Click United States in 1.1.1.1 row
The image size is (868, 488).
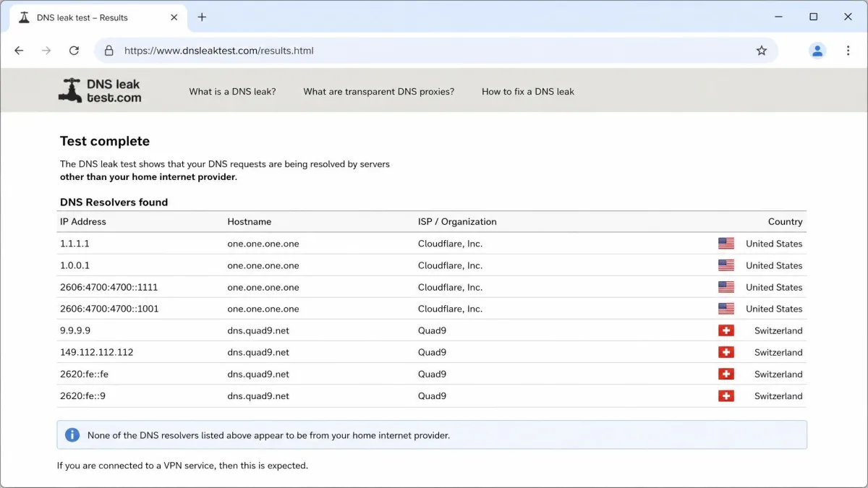click(x=774, y=244)
